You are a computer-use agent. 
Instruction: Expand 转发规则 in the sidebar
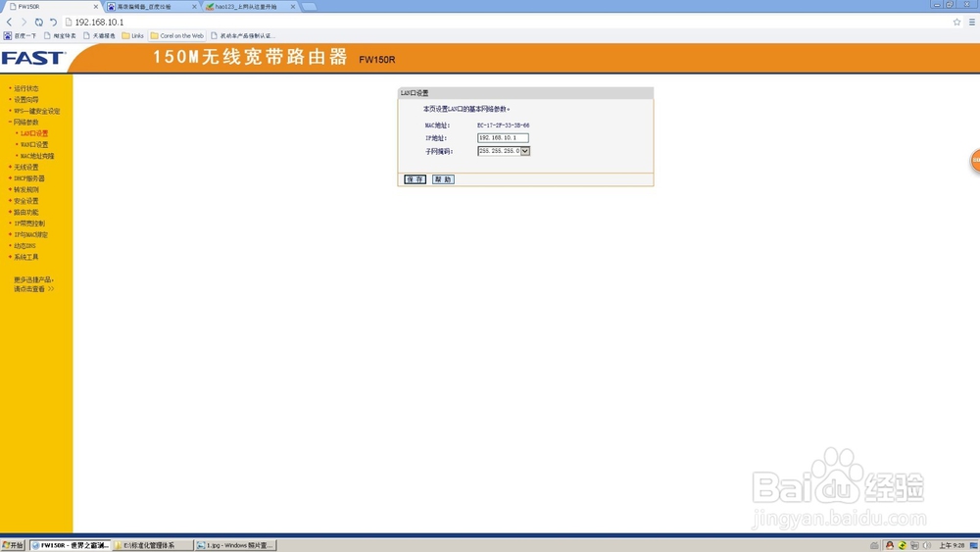26,189
